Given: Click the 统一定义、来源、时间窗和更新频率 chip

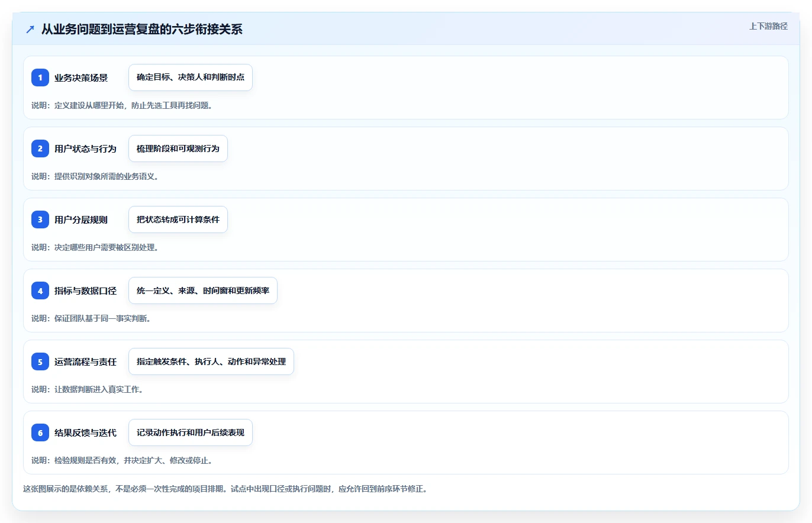Looking at the screenshot, I should 203,290.
